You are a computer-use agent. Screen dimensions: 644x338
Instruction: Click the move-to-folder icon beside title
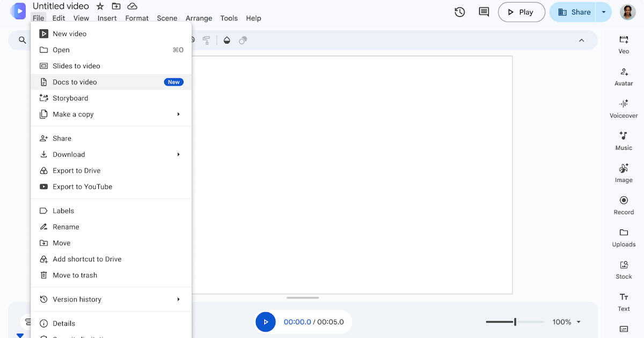tap(116, 6)
